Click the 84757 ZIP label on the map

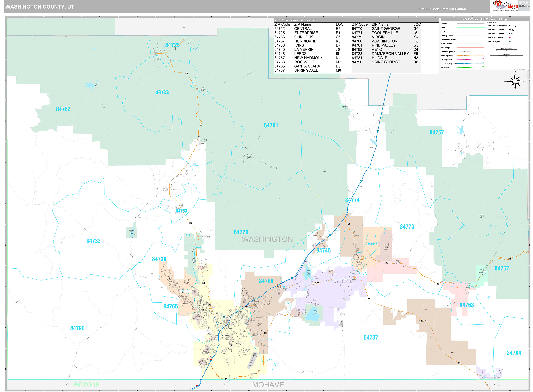(x=437, y=132)
